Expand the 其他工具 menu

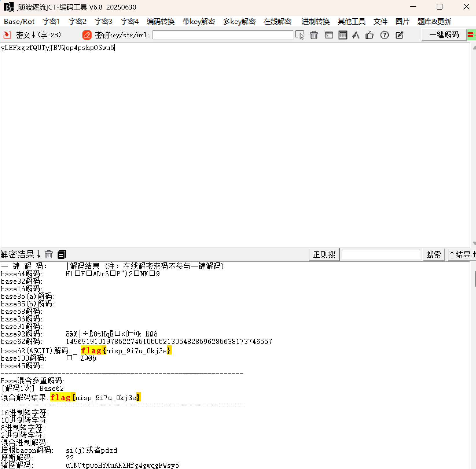[x=352, y=22]
